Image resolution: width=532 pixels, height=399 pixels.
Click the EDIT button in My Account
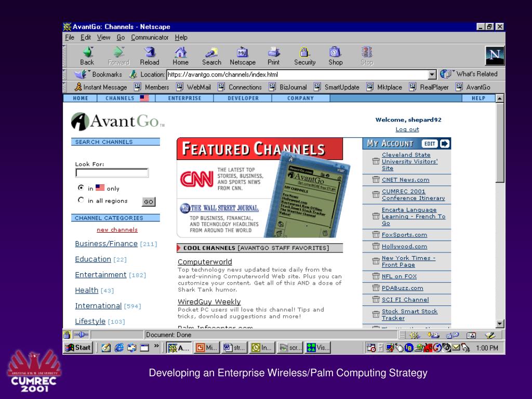(430, 143)
